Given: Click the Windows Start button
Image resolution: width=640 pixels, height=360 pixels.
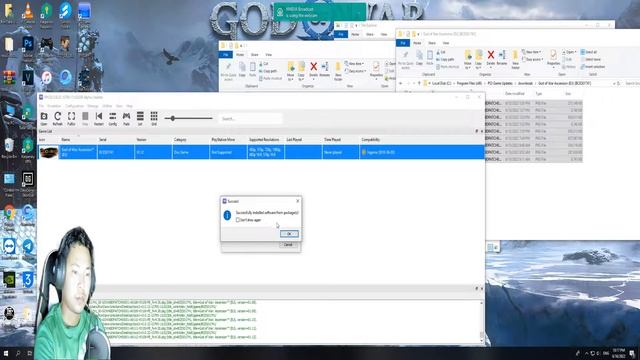Looking at the screenshot, I should (x=6, y=353).
